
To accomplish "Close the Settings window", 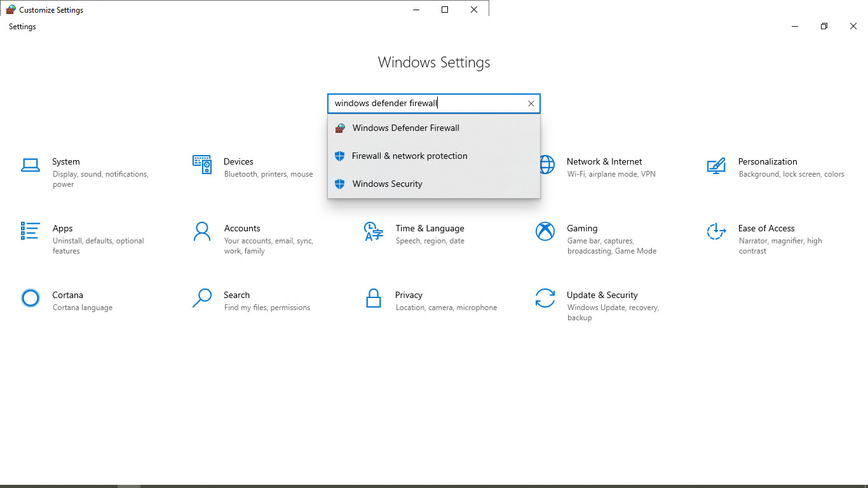I will tap(853, 26).
